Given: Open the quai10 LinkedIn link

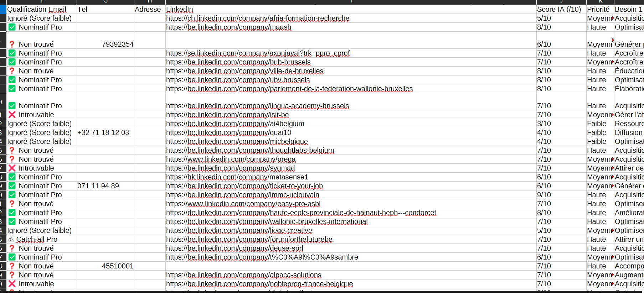Looking at the screenshot, I should (228, 132).
